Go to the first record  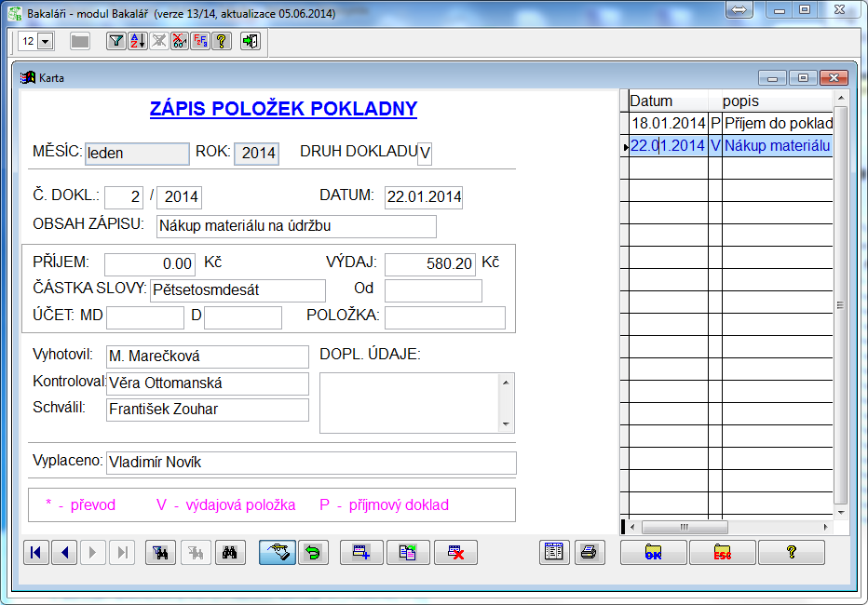[35, 553]
